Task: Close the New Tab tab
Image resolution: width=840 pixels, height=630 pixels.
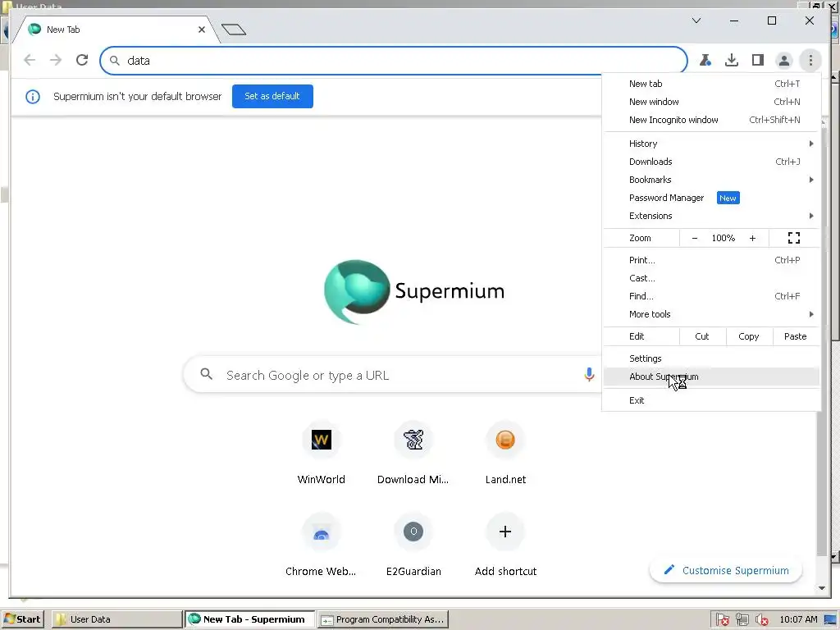Action: tap(202, 30)
